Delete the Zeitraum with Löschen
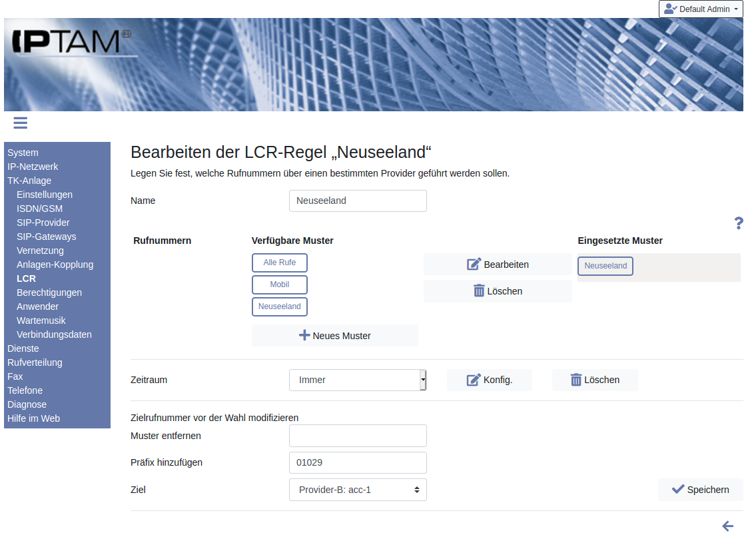Image resolution: width=756 pixels, height=543 pixels. point(594,380)
